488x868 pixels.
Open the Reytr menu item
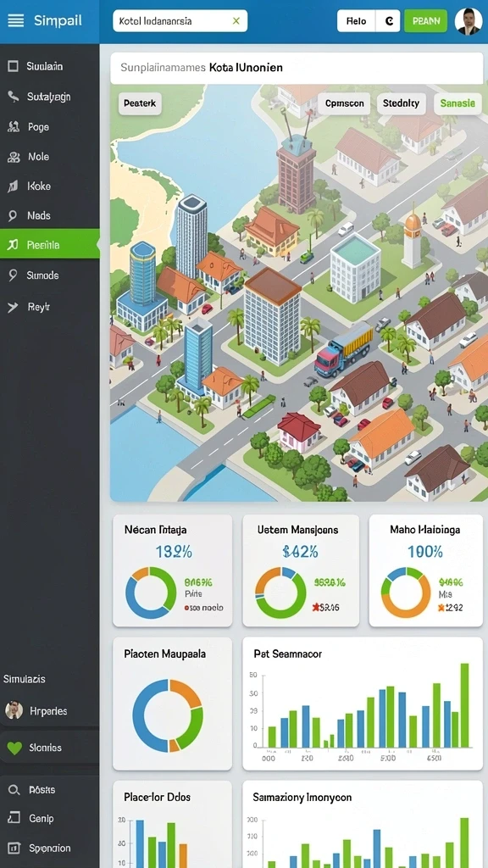50,307
